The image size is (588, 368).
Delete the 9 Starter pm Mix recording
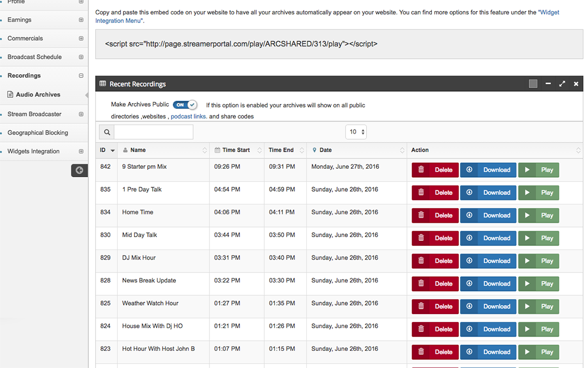(435, 170)
